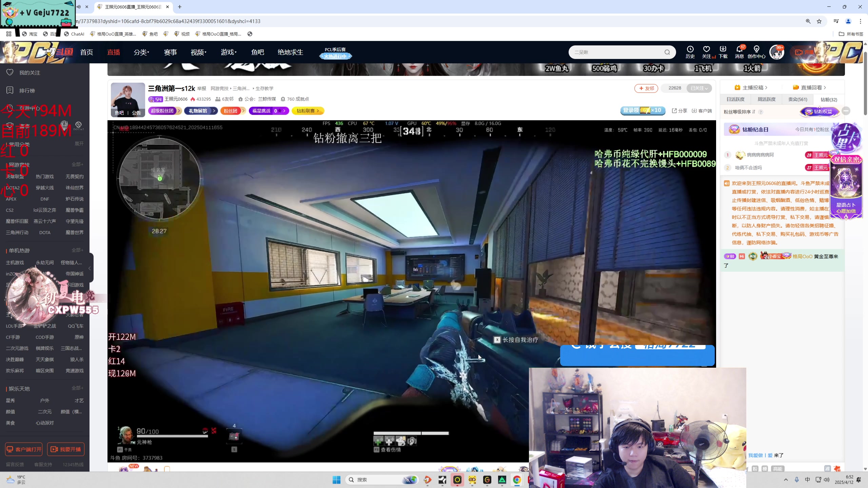Go to 首页 in the navigation
Viewport: 868px width, 488px height.
(86, 52)
